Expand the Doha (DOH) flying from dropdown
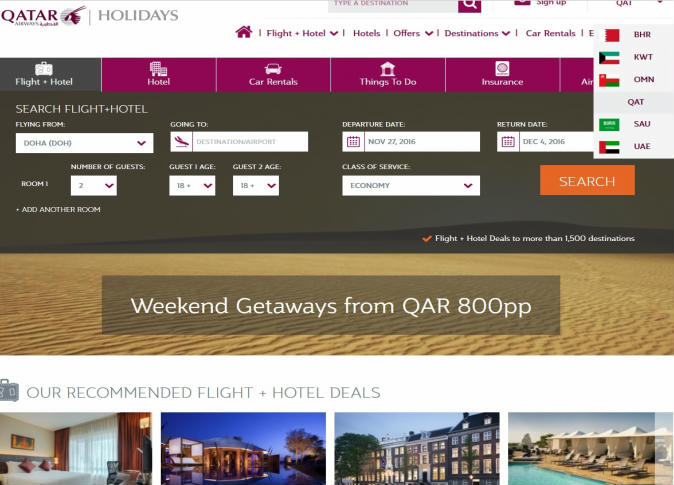 [84, 143]
